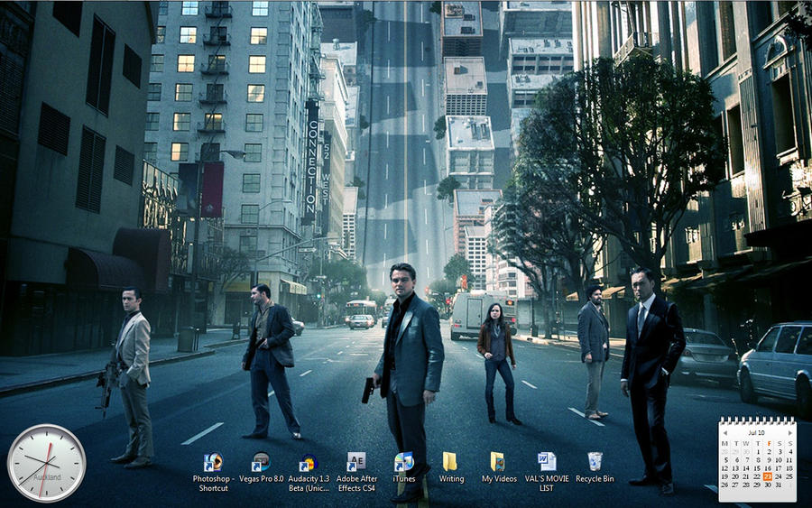Image resolution: width=812 pixels, height=508 pixels.
Task: Open the My Videos folder
Action: (499, 467)
